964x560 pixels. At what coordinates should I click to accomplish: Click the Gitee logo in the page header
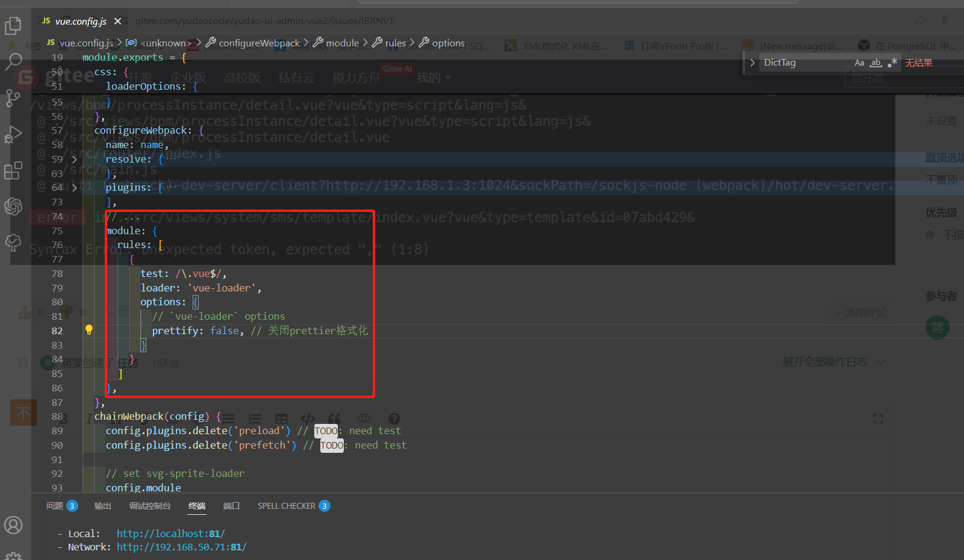(55, 76)
